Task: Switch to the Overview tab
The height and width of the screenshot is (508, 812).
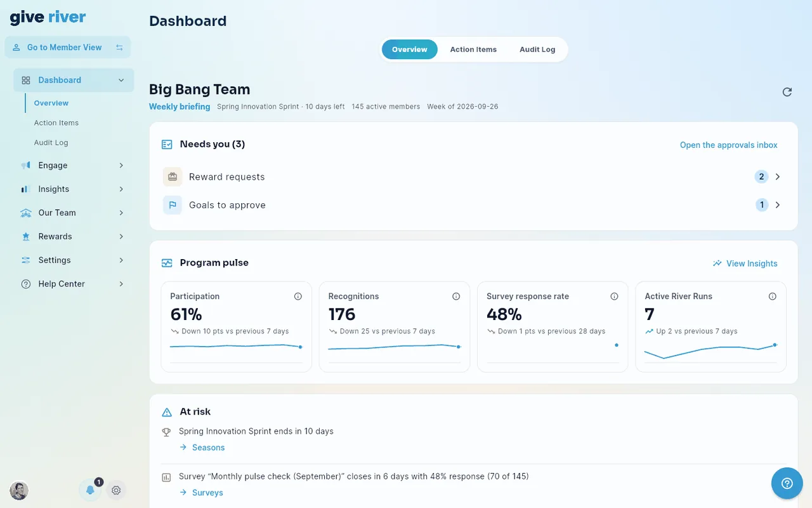Action: 410,50
